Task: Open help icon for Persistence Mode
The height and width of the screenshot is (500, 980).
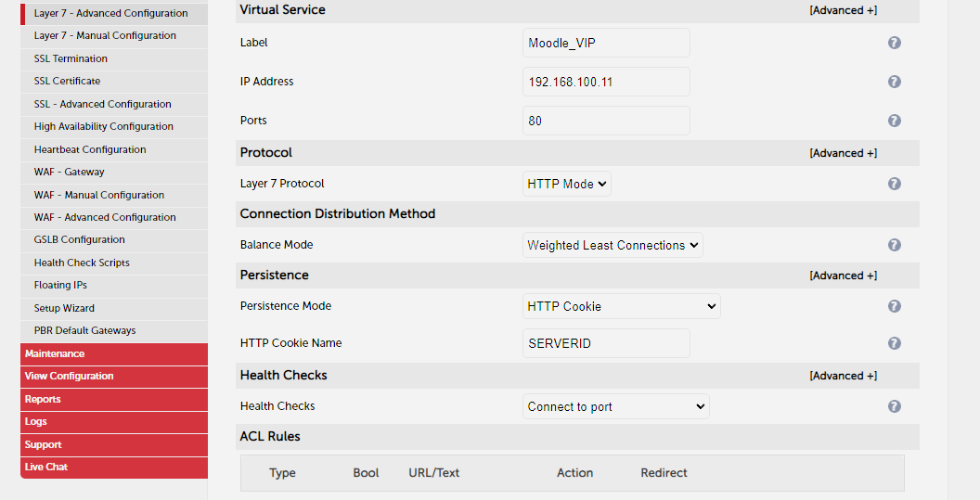Action: [x=895, y=306]
